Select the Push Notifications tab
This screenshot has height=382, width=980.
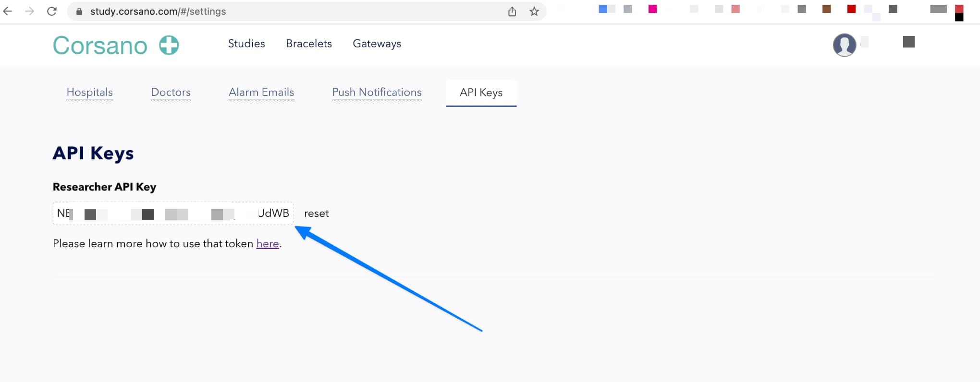tap(377, 92)
